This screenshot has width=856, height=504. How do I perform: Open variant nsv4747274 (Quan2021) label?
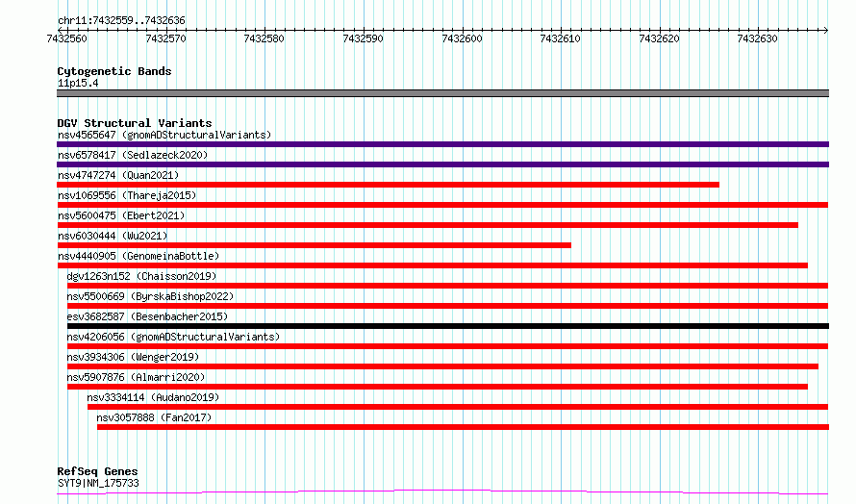(x=118, y=175)
